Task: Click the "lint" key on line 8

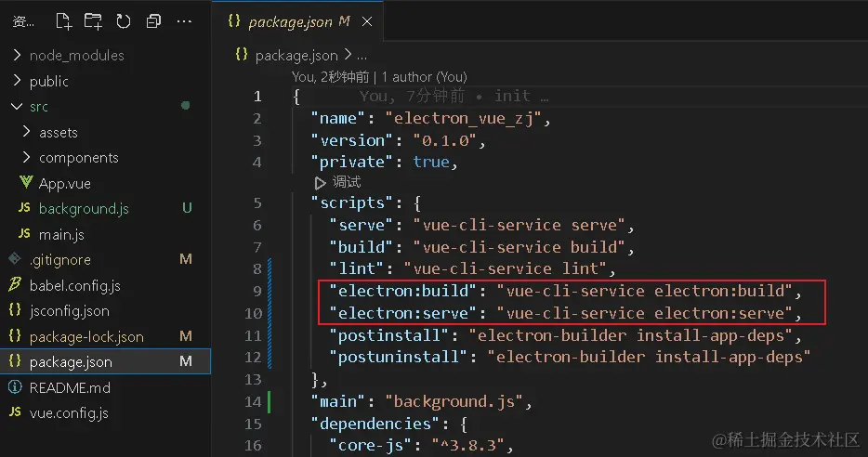Action: pyautogui.click(x=357, y=268)
